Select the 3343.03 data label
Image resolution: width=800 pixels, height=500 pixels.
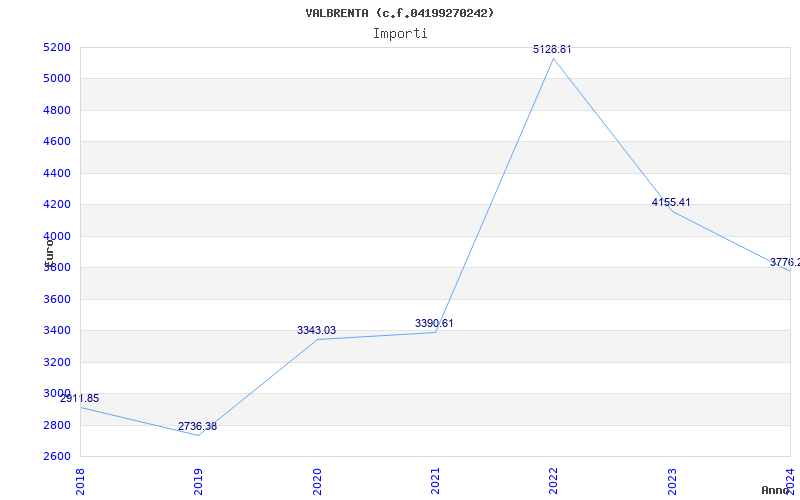pyautogui.click(x=316, y=330)
